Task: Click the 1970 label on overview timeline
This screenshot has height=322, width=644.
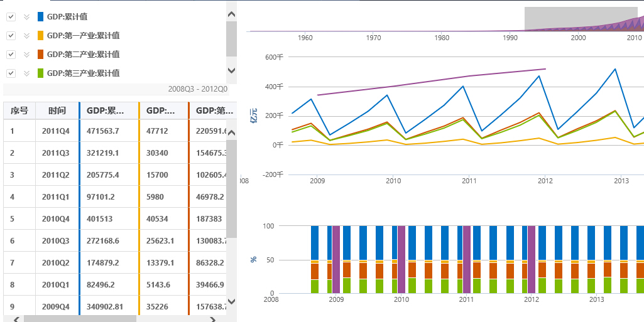Action: tap(373, 38)
